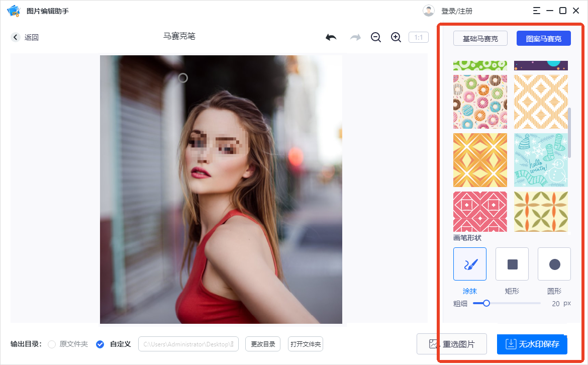Viewport: 588px width, 365px height.
Task: Select the 自定义 output option
Action: [100, 344]
